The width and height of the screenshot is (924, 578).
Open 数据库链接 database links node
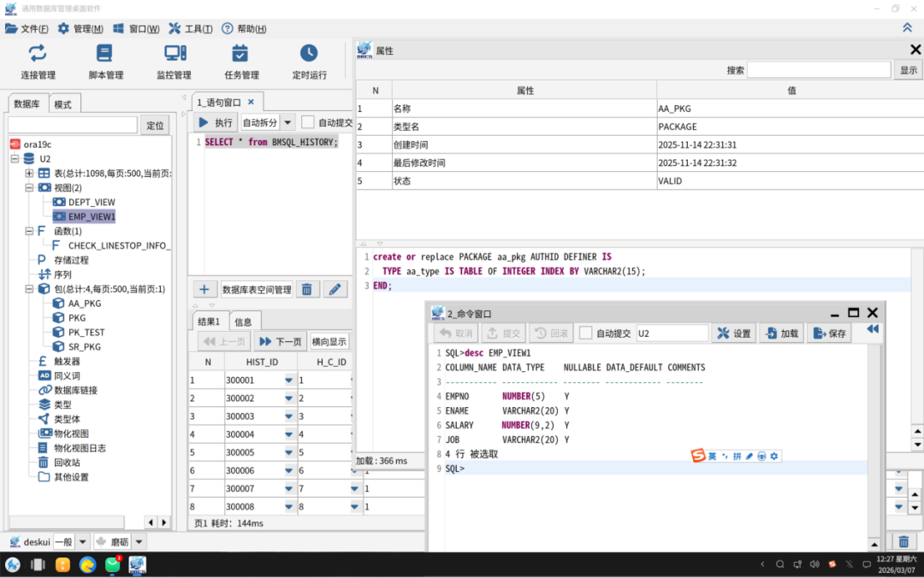(75, 390)
